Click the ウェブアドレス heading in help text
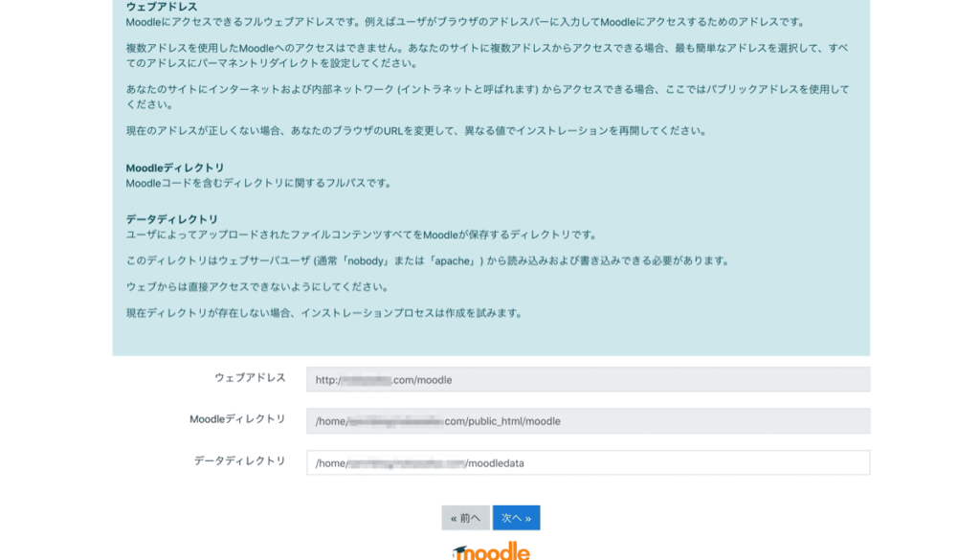 click(161, 7)
